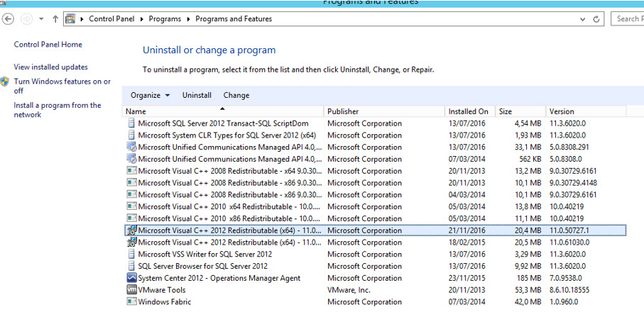Sort by the Publisher column header
644x312 pixels.
point(384,111)
